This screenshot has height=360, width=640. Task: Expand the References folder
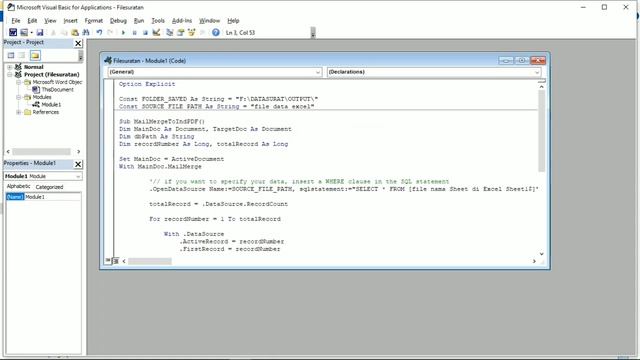click(x=18, y=112)
